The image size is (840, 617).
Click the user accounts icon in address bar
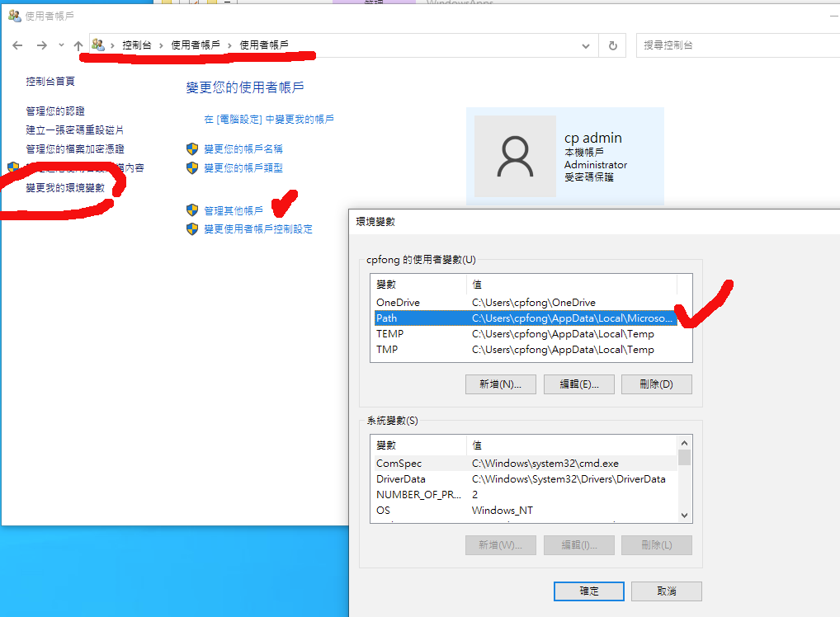[98, 45]
